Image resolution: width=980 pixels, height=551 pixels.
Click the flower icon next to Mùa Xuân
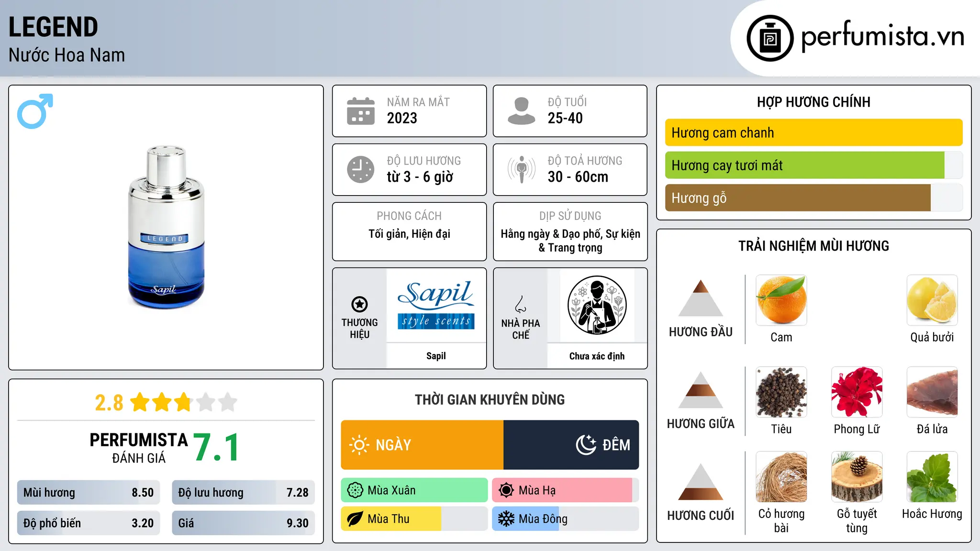pos(355,490)
